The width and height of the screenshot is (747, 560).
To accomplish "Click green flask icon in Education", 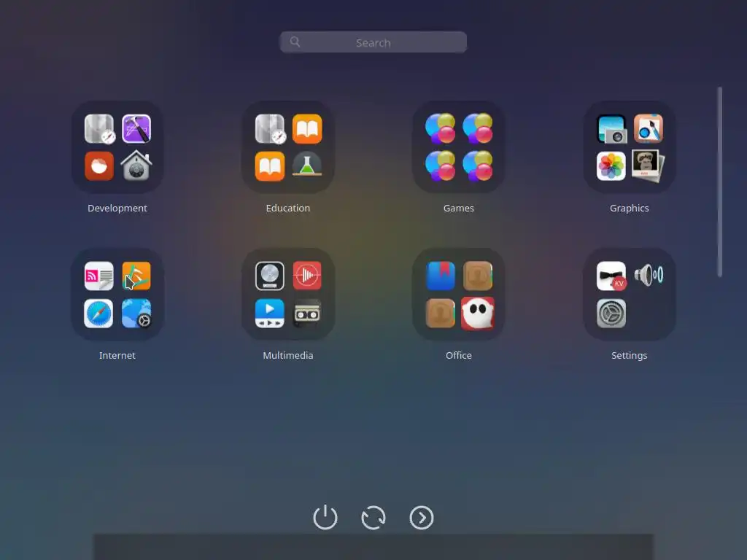I will click(307, 165).
